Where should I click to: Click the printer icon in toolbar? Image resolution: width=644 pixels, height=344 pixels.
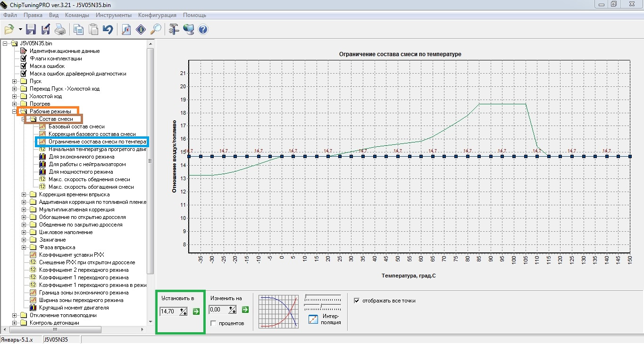click(60, 30)
